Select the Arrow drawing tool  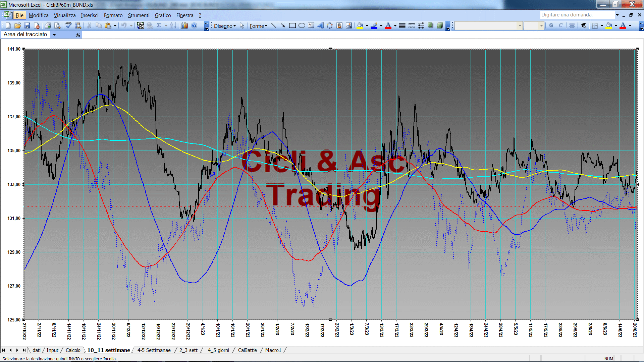(x=283, y=25)
